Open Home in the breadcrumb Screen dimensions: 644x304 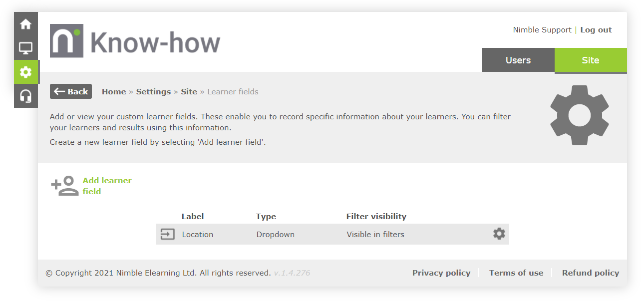tap(114, 92)
